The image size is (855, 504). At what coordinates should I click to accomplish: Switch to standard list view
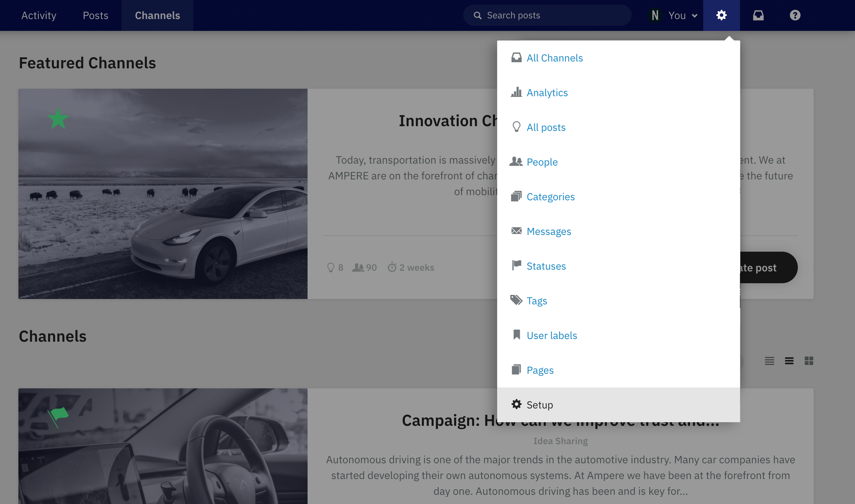tap(789, 361)
